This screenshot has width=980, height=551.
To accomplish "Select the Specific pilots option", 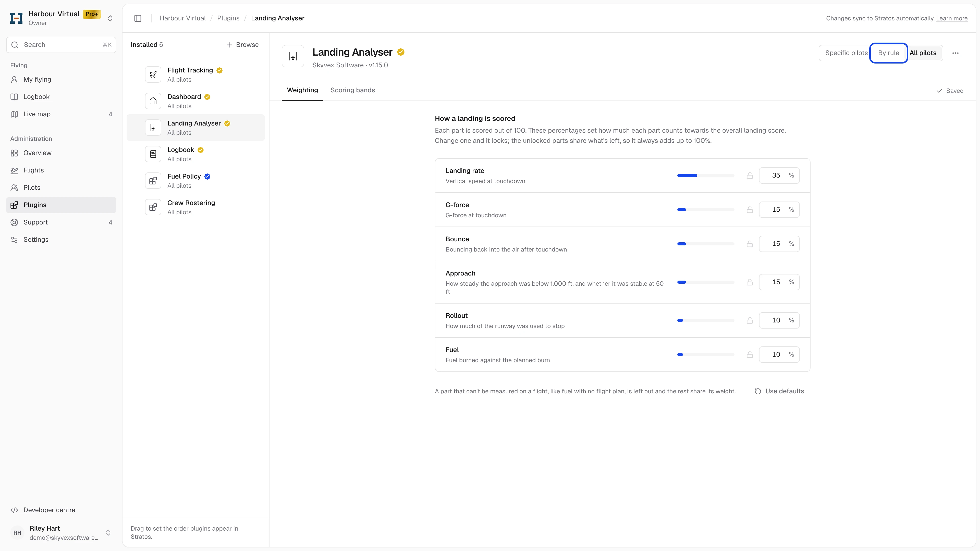I will click(847, 53).
